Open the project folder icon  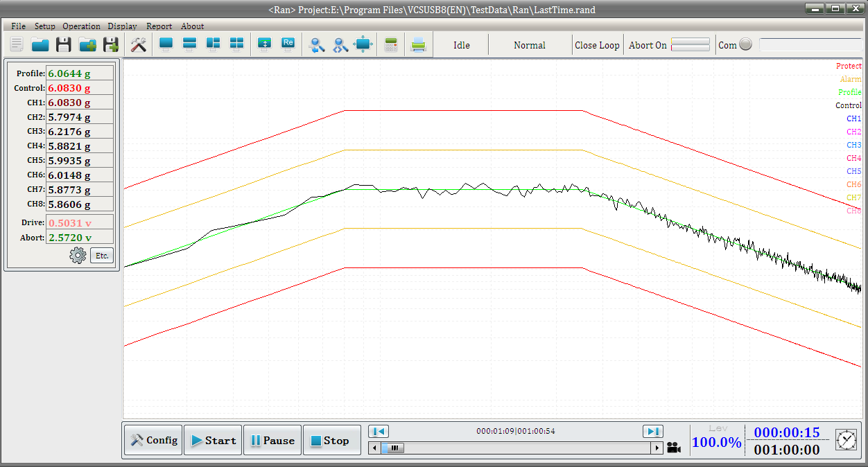(40, 45)
